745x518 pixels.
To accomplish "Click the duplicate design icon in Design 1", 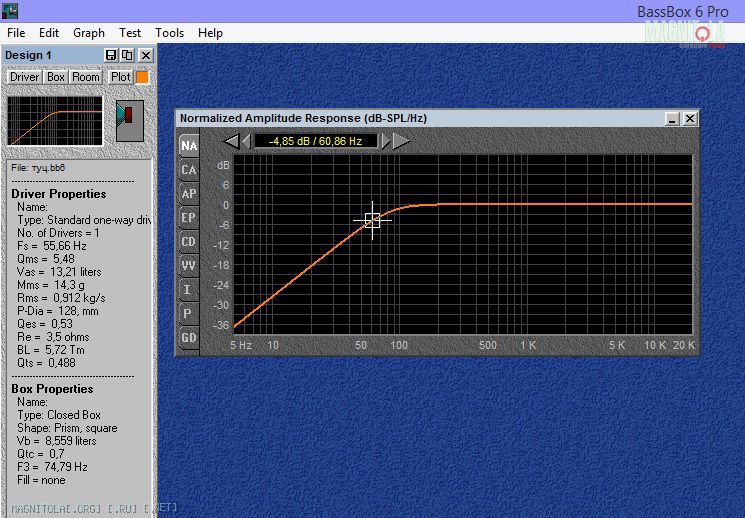I will pyautogui.click(x=127, y=55).
